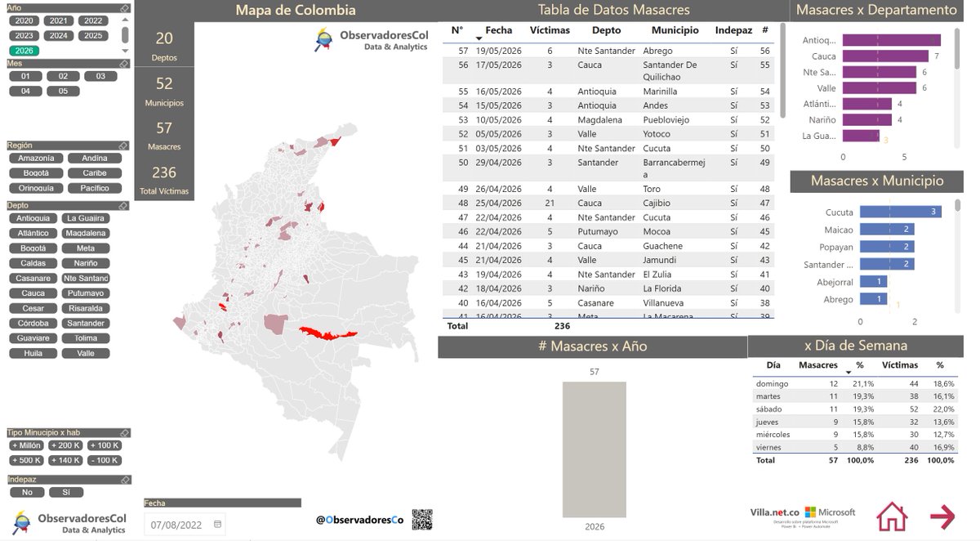Filter municipalities with - 100 K inhabitants
980x541 pixels.
(104, 461)
